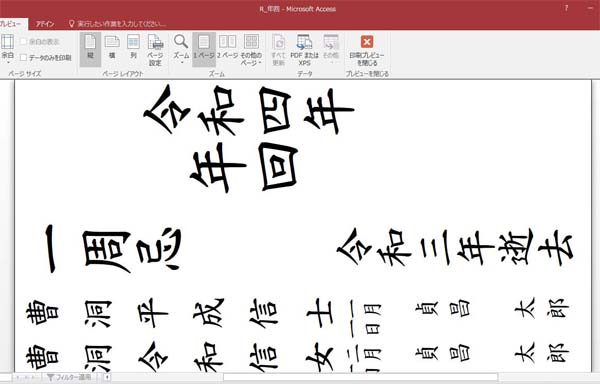Open the Help question mark icon
This screenshot has width=600, height=384.
point(566,8)
